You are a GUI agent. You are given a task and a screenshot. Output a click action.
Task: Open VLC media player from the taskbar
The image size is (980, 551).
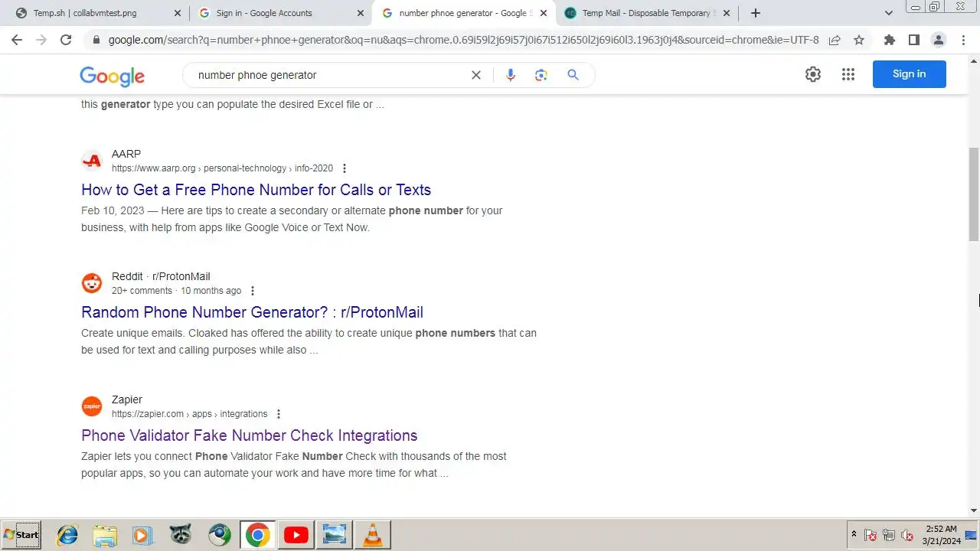coord(373,535)
